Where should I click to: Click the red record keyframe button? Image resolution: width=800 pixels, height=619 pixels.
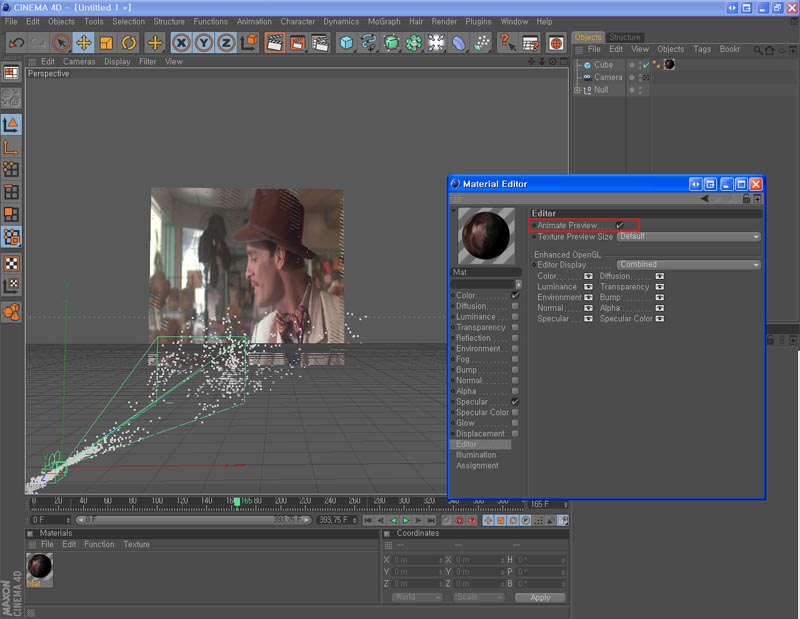[x=459, y=521]
